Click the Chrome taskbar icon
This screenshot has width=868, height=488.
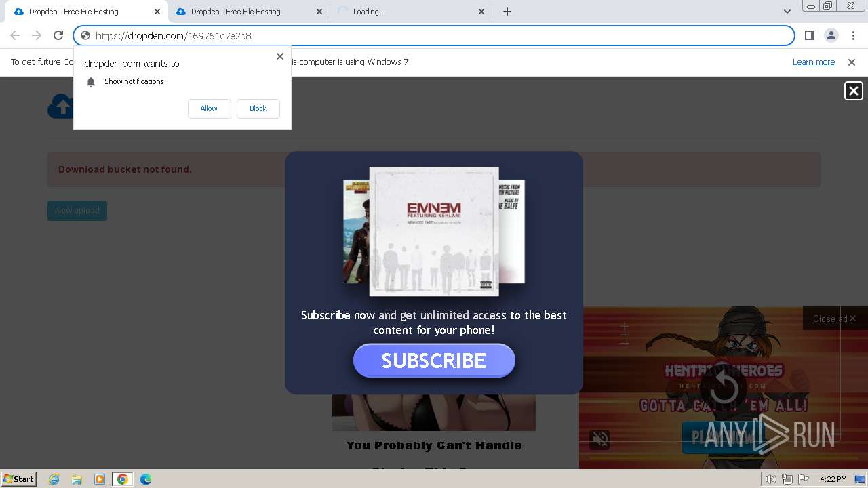(122, 479)
